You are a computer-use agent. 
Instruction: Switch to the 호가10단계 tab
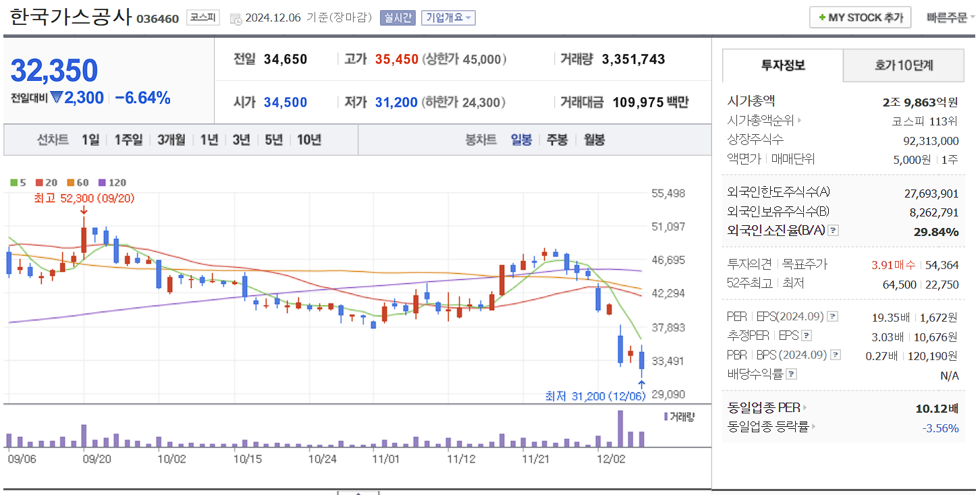[904, 65]
